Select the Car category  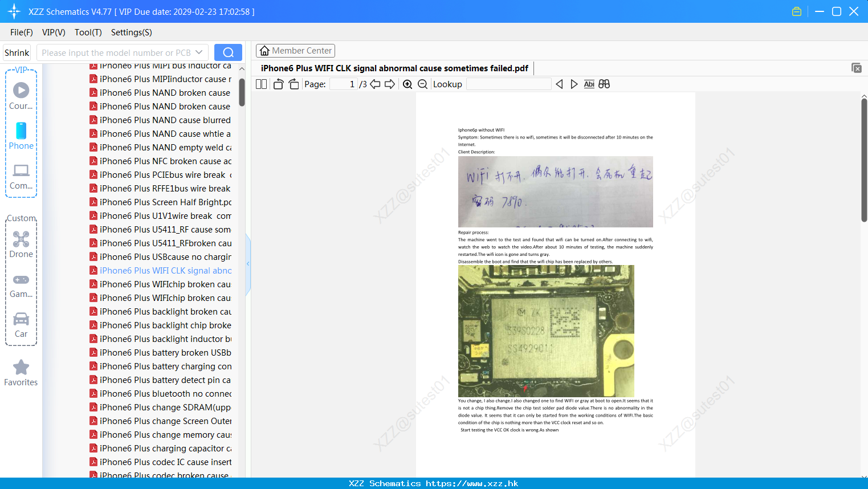point(21,325)
